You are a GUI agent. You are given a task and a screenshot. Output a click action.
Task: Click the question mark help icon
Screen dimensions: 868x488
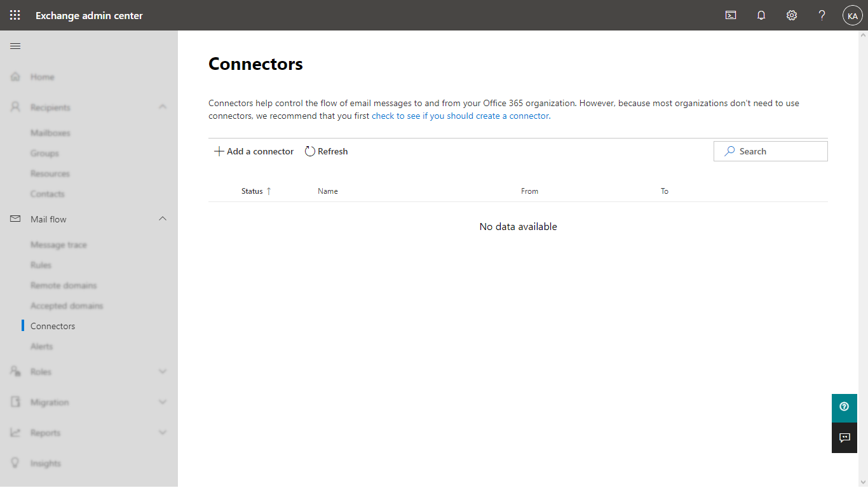click(x=822, y=15)
